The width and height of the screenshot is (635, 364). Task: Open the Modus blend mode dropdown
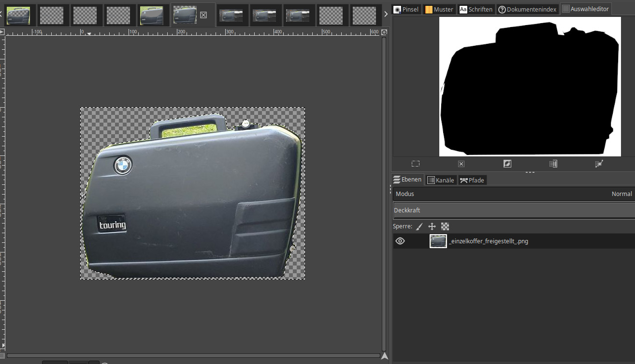pyautogui.click(x=513, y=194)
